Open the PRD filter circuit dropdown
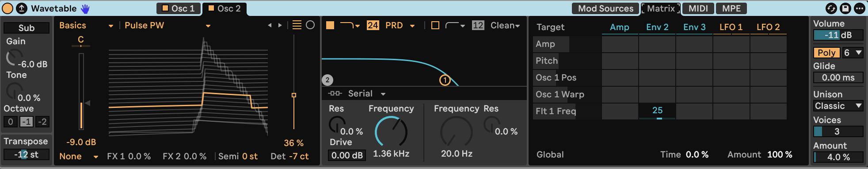Viewport: 868px width, 169px height. pos(400,25)
